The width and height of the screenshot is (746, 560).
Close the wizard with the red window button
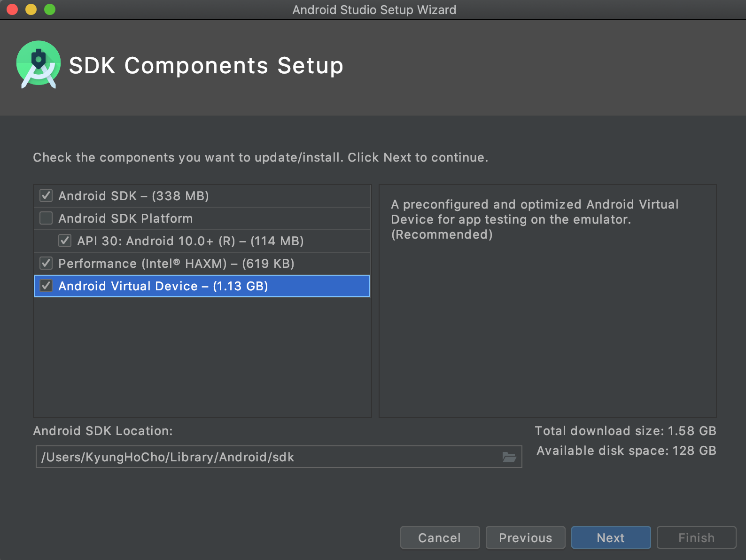tap(12, 9)
